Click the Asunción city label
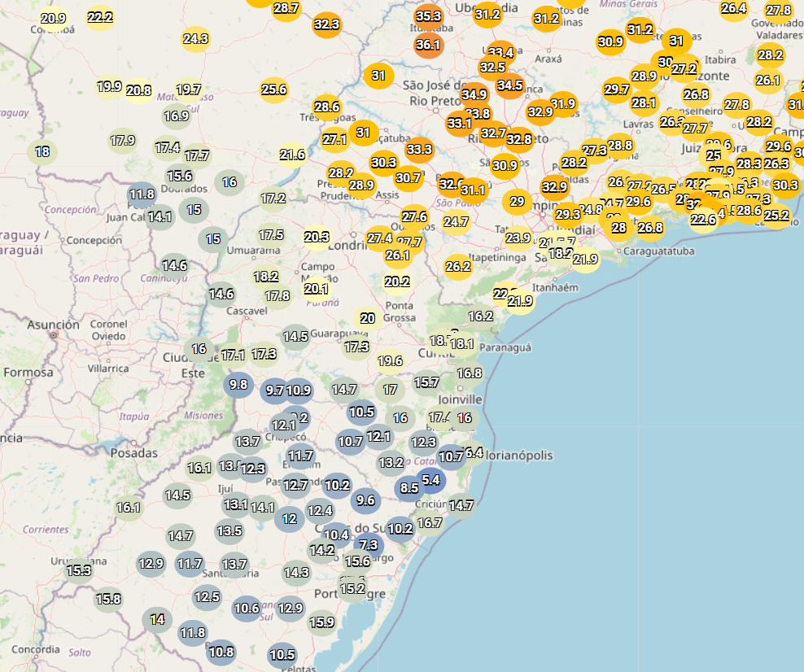The width and height of the screenshot is (804, 672). 54,325
